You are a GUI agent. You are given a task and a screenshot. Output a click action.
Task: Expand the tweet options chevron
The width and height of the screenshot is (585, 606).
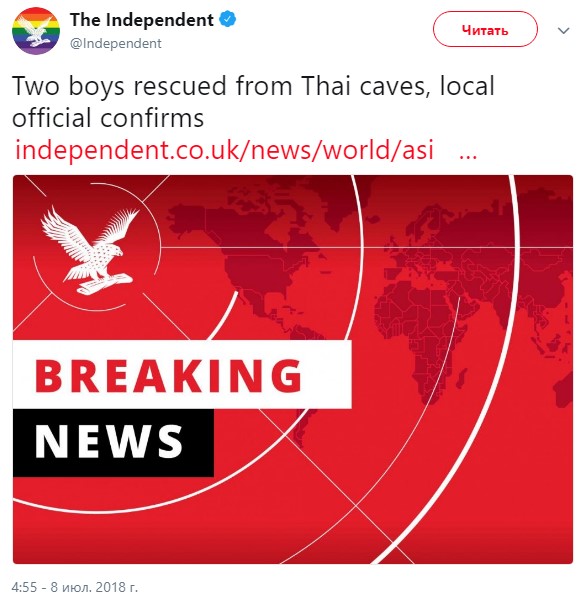tap(563, 31)
